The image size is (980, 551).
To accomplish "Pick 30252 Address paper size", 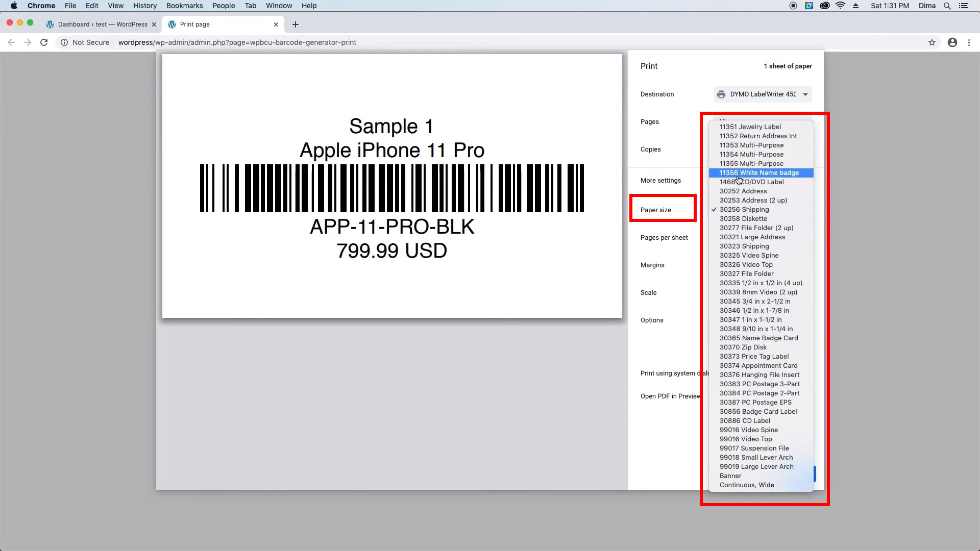I will 761,191.
